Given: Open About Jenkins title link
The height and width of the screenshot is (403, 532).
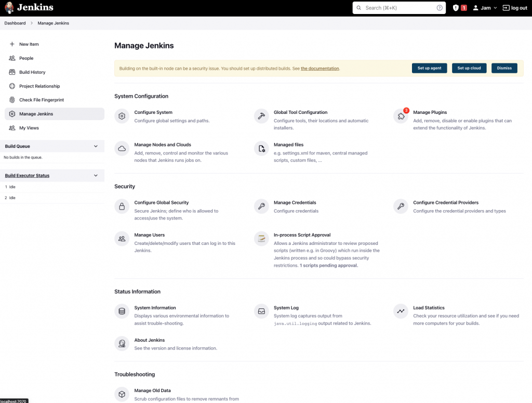Looking at the screenshot, I should 150,340.
